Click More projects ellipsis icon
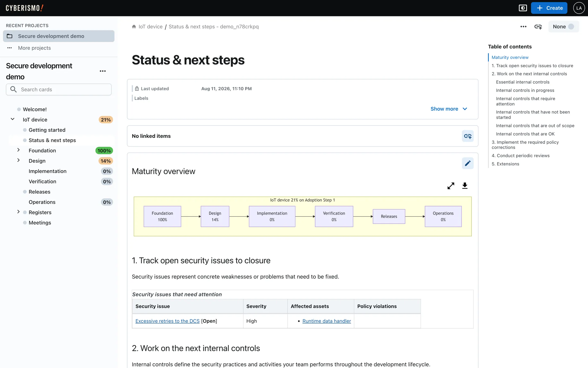588x368 pixels. [x=10, y=48]
